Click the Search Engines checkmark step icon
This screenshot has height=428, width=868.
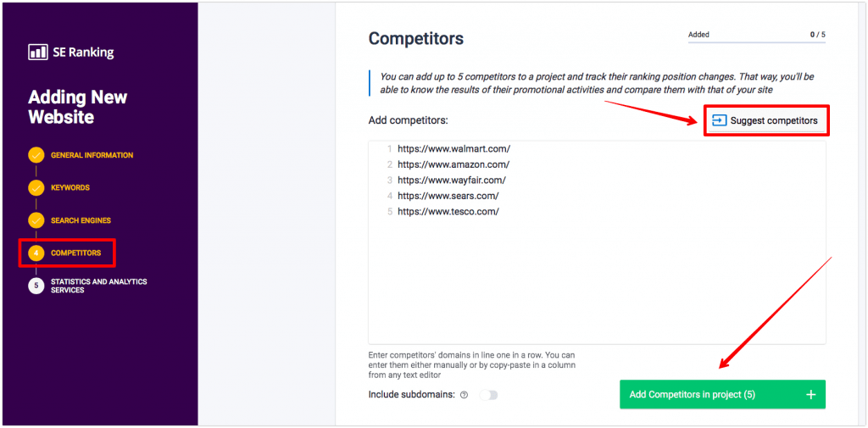tap(36, 221)
